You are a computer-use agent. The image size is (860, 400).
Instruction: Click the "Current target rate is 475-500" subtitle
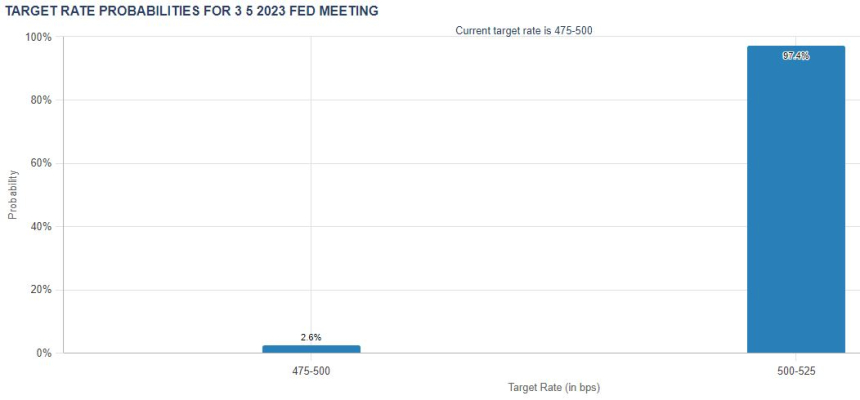pyautogui.click(x=524, y=31)
